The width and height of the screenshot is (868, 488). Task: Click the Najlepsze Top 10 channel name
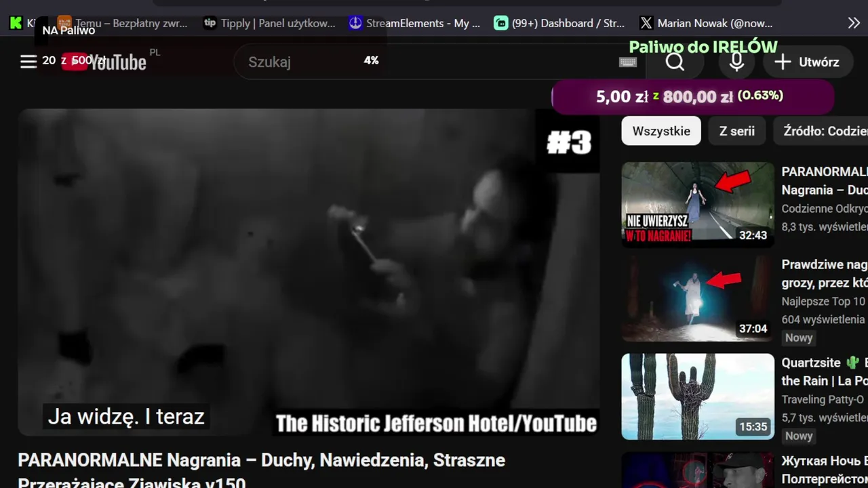[823, 302]
